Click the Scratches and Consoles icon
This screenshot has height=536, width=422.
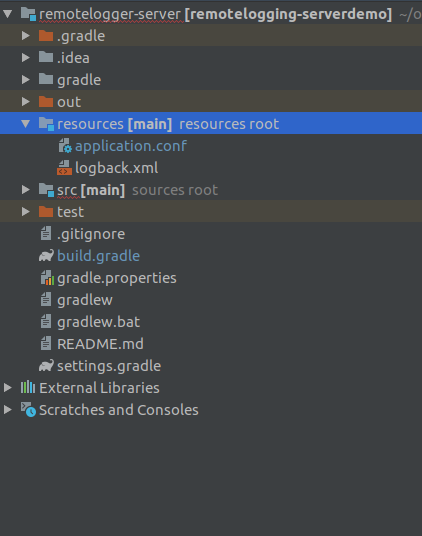pyautogui.click(x=28, y=410)
